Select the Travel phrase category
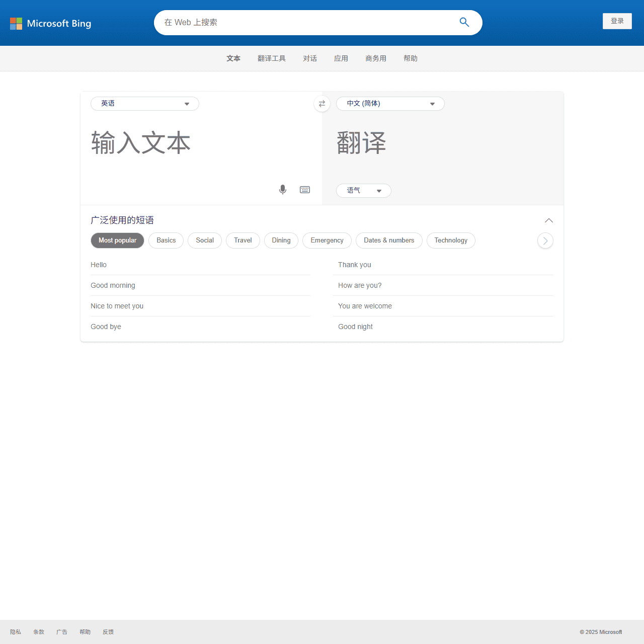644x644 pixels. [243, 240]
